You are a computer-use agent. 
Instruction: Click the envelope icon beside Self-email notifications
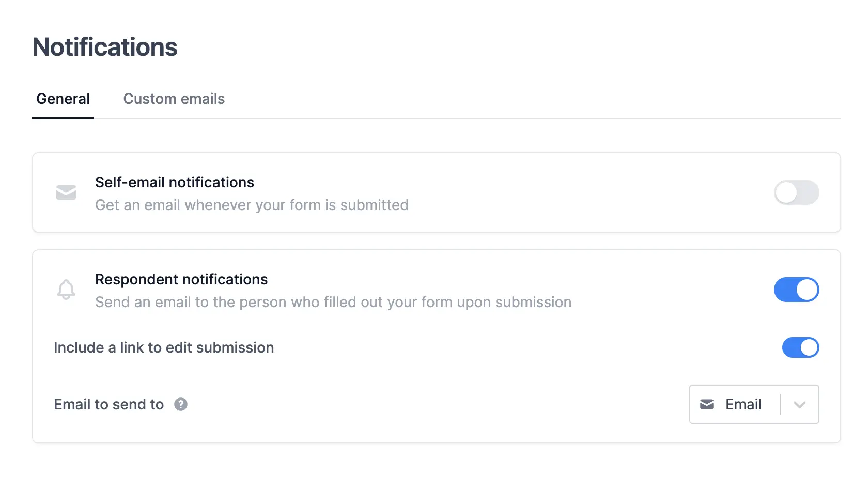66,193
